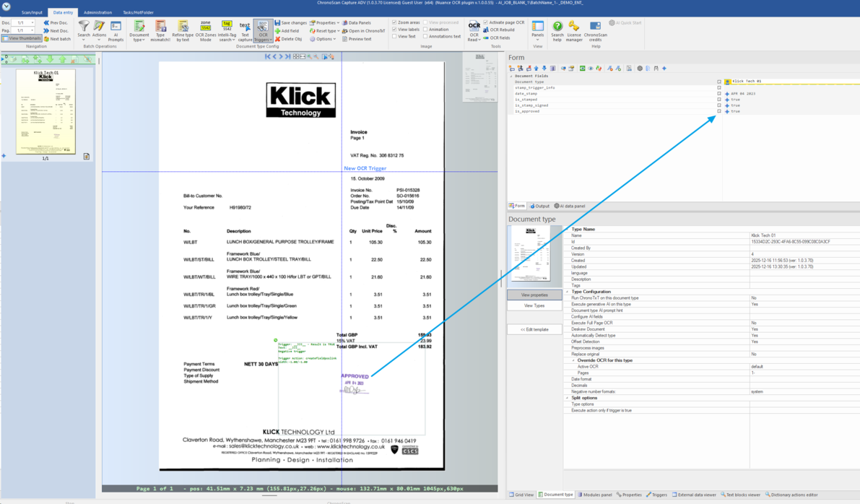Open ChronoScan credits

click(596, 30)
